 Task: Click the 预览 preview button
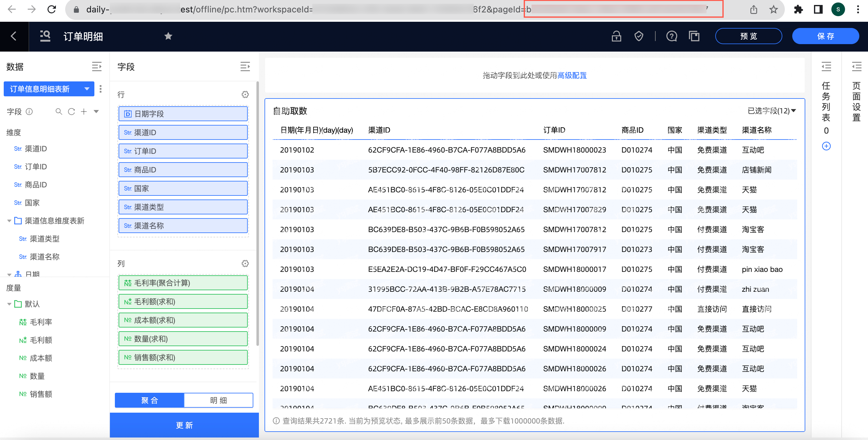(748, 36)
